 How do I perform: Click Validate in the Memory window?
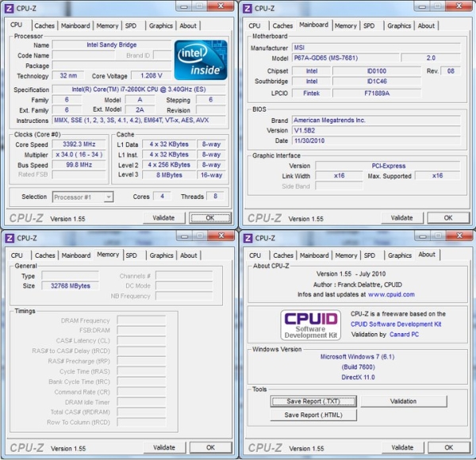(x=164, y=447)
